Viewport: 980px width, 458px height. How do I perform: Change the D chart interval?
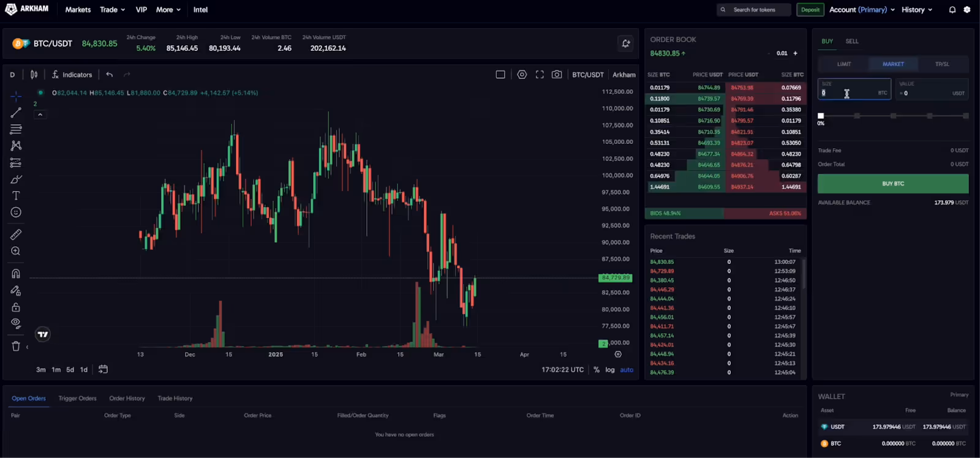click(12, 75)
